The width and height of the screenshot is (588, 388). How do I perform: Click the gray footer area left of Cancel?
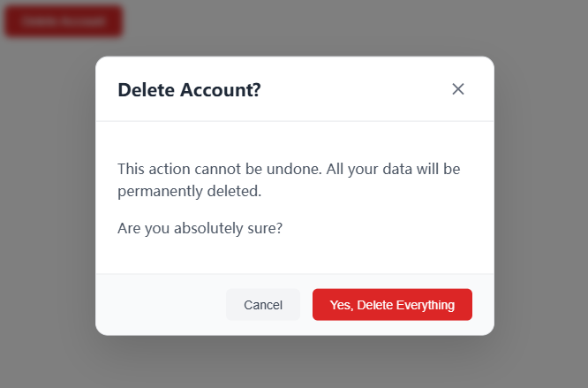coord(159,305)
